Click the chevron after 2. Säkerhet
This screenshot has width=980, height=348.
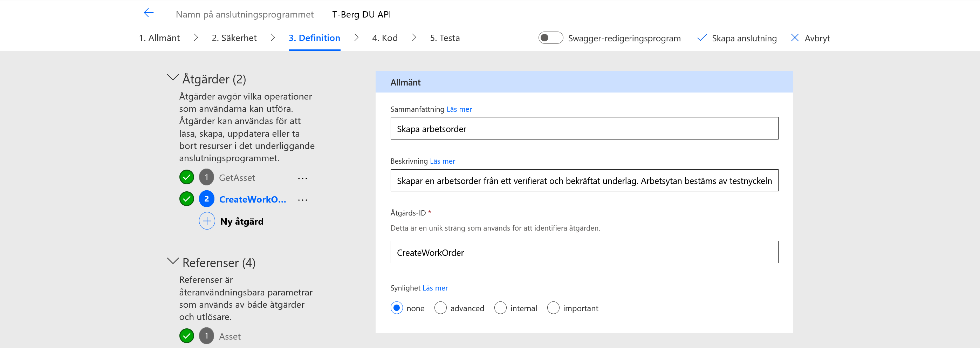coord(273,37)
